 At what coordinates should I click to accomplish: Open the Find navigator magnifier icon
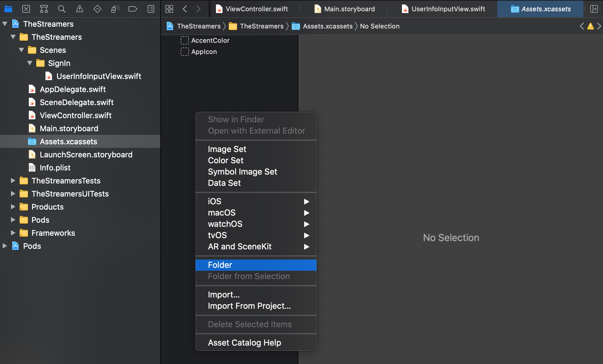point(61,9)
